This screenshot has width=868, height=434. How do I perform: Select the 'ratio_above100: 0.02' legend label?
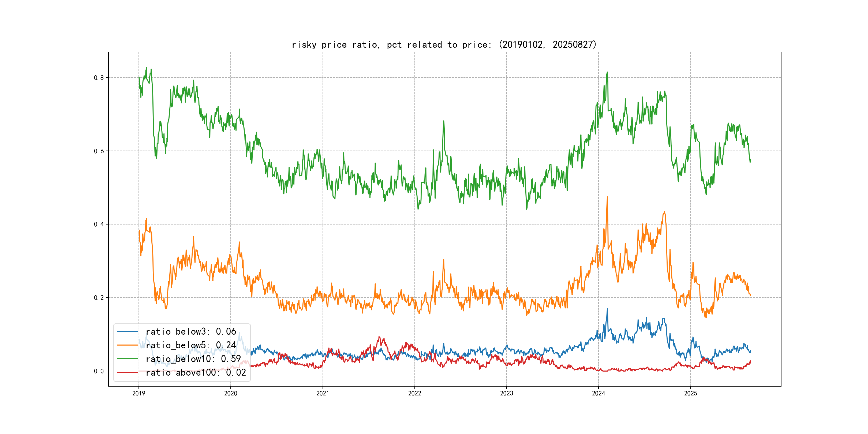click(x=196, y=373)
